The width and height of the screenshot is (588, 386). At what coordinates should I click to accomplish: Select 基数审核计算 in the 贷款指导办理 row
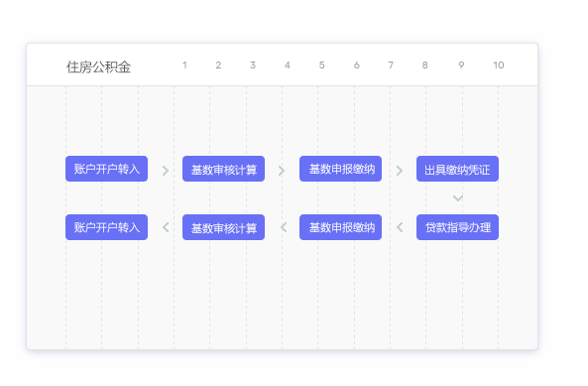point(223,227)
